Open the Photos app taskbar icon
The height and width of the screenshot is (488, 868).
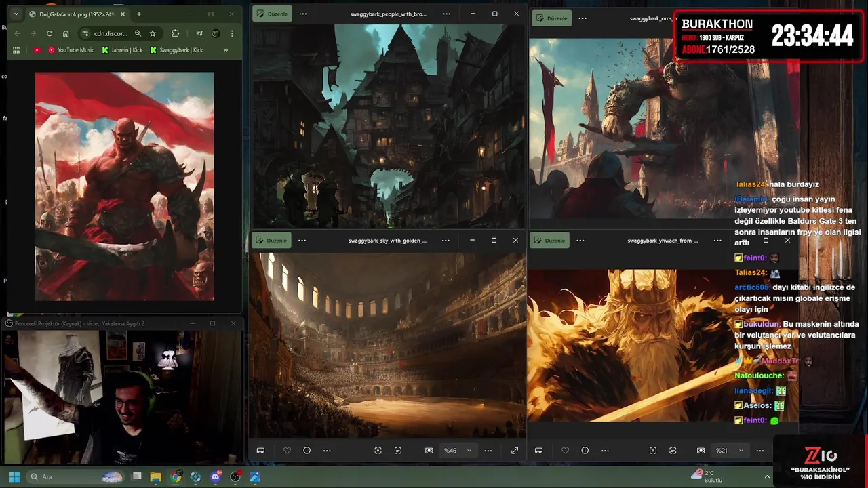(255, 477)
